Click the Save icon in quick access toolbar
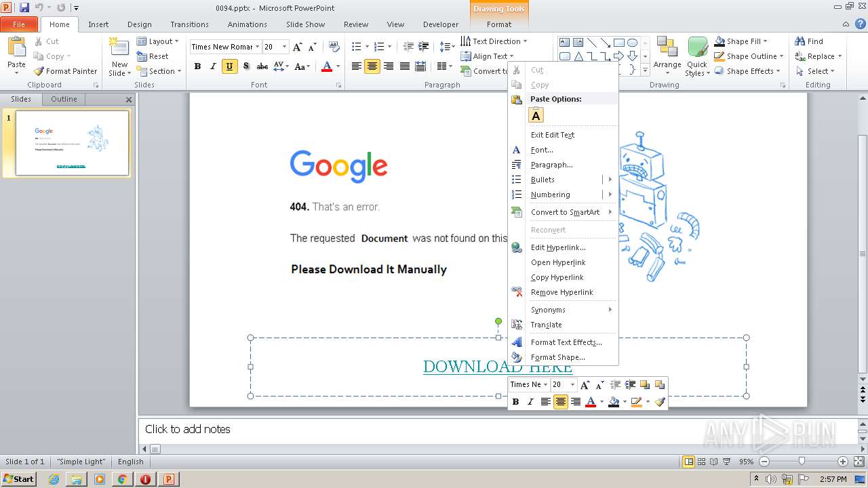The width and height of the screenshot is (868, 488). click(24, 7)
